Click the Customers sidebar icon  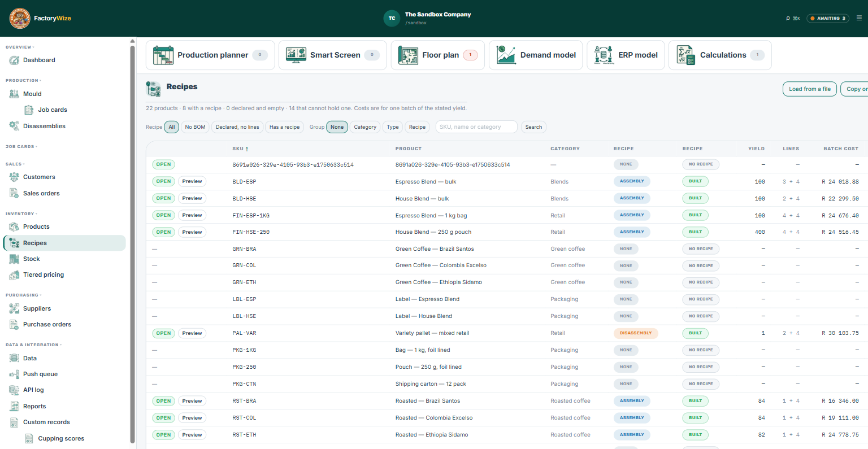(x=14, y=177)
